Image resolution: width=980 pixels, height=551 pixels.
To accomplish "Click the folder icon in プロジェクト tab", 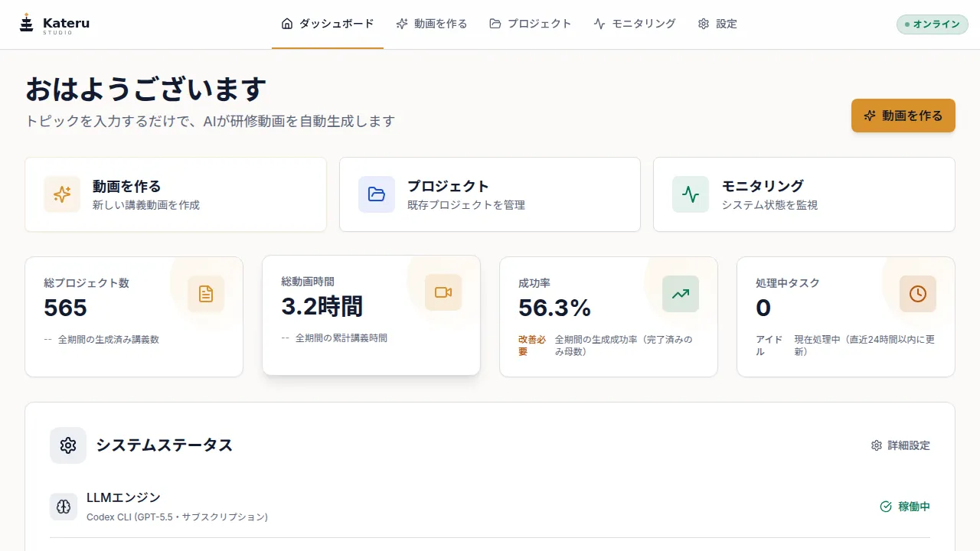I will 495,24.
